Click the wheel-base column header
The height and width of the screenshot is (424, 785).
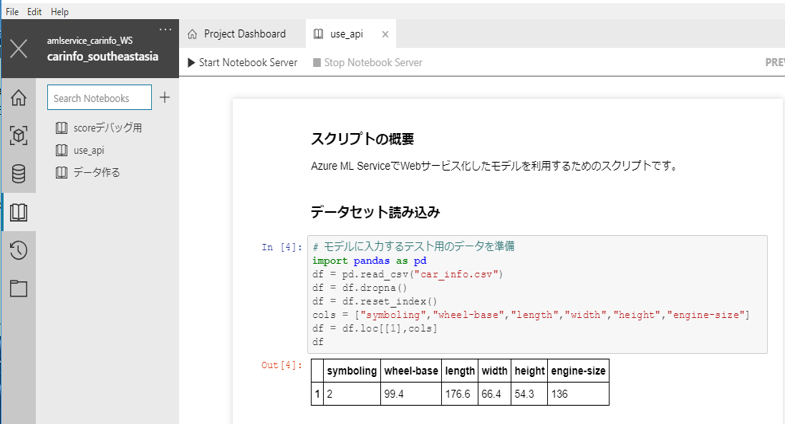tap(411, 371)
